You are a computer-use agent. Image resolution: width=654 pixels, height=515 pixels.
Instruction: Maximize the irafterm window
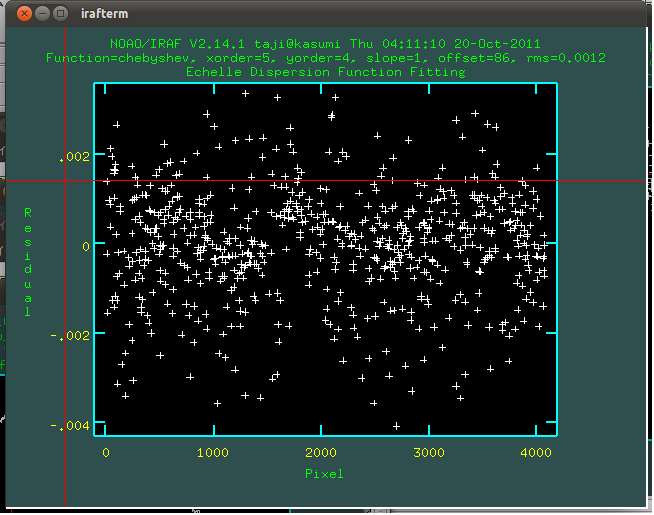pos(61,14)
